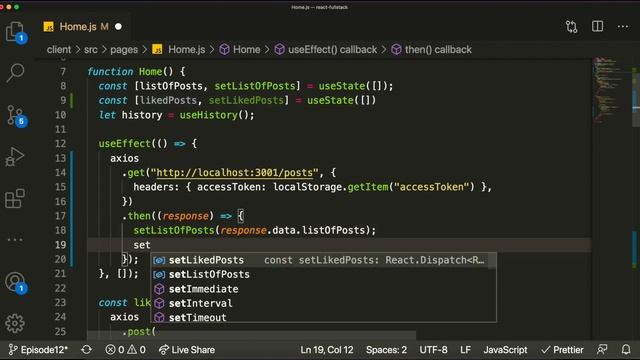Open the warnings count in status bar

coord(136,350)
